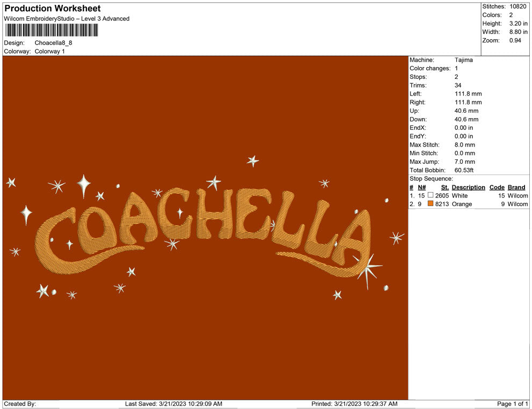The height and width of the screenshot is (409, 532).
Task: Click the COACHELLA embroidered lettering
Action: tap(204, 225)
